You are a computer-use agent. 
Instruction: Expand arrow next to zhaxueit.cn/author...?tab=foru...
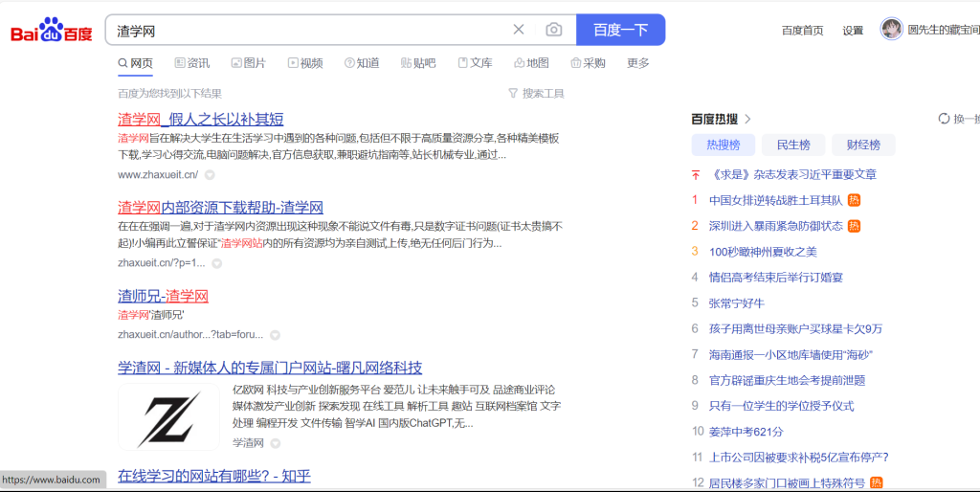[x=275, y=335]
